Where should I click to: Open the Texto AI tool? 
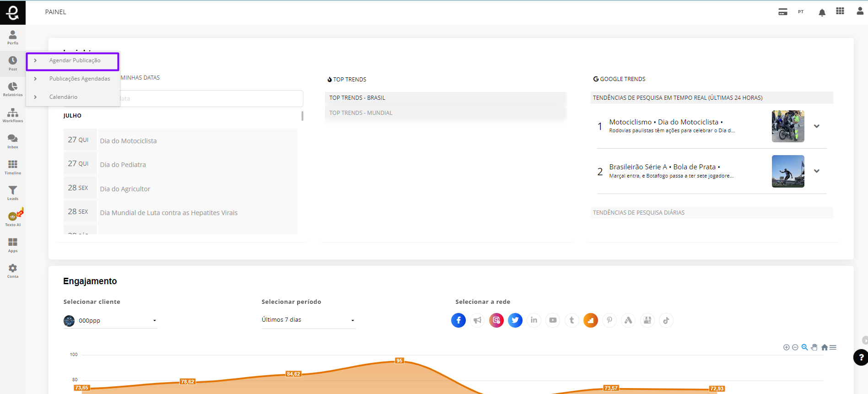(13, 219)
